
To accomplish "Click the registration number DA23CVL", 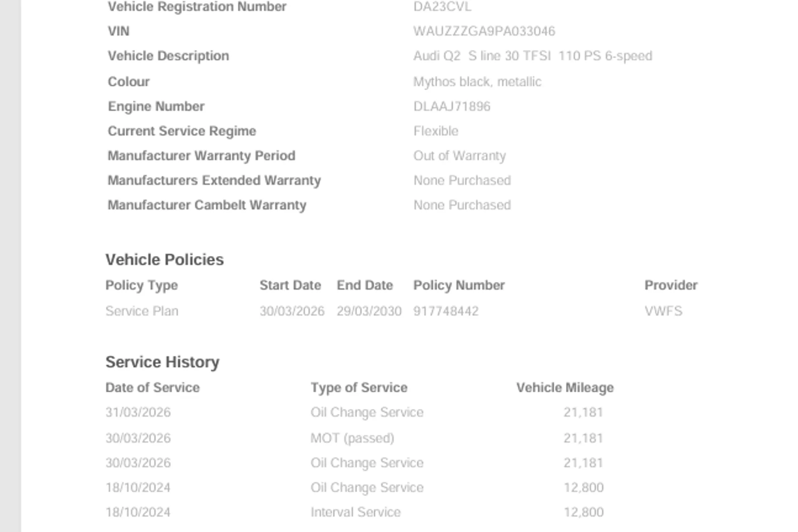I will tap(442, 7).
